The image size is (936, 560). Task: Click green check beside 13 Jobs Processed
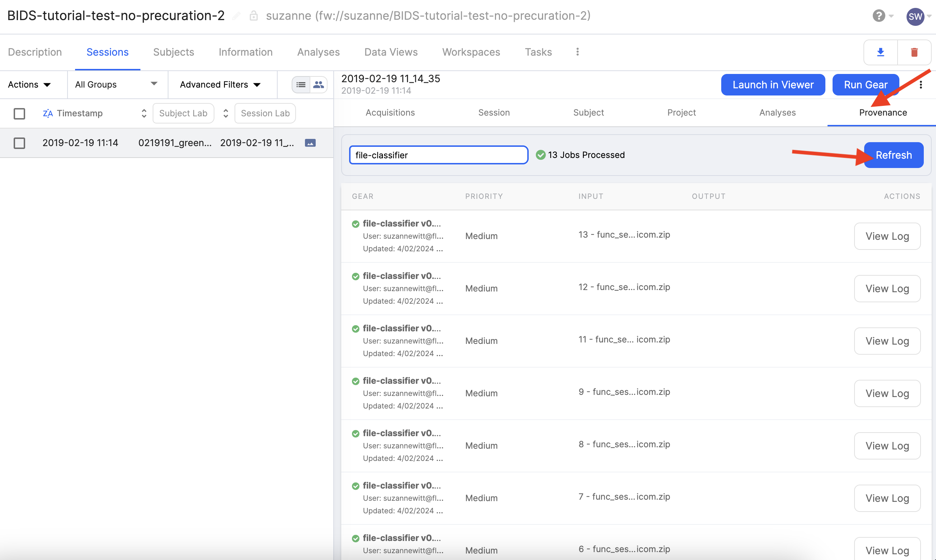[541, 155]
